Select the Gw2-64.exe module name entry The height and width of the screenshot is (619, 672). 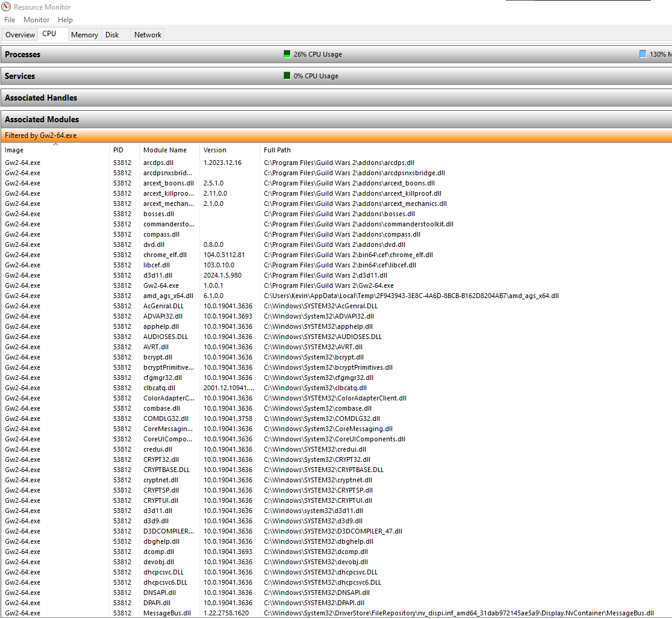click(161, 286)
